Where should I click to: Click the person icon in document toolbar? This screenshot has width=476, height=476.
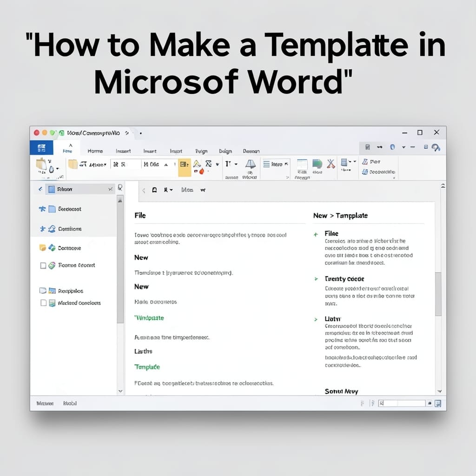click(x=166, y=190)
